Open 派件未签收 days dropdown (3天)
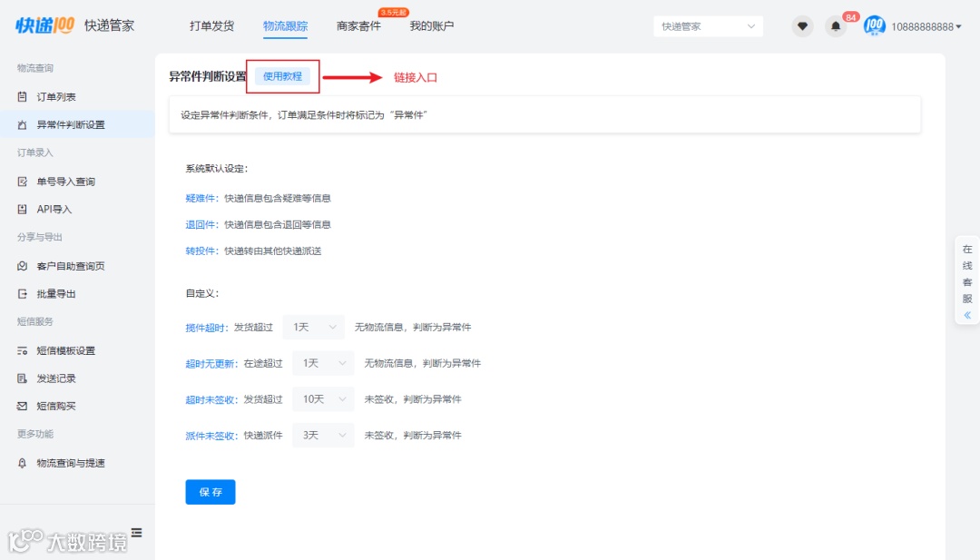Viewport: 980px width, 560px height. point(323,435)
